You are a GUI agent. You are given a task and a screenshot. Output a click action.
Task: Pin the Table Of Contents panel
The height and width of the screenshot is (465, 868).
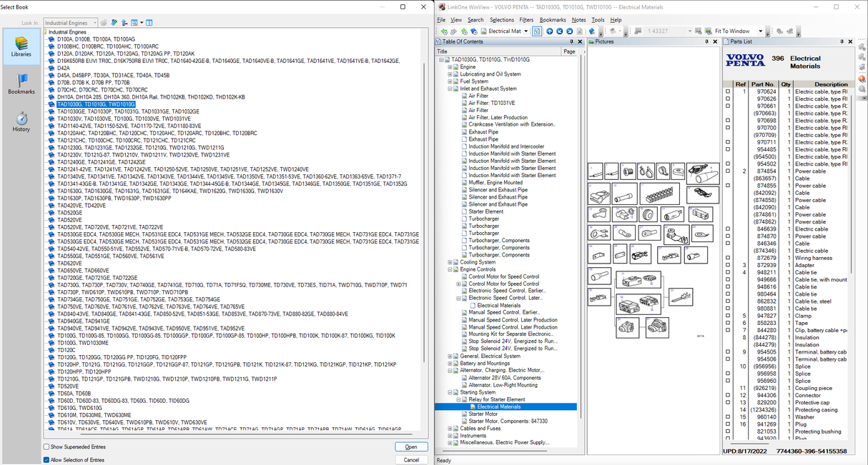coord(571,42)
